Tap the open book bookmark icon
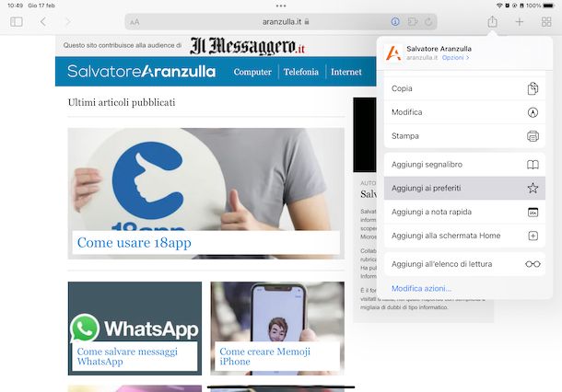Viewport: 562px width, 392px height. pos(533,165)
